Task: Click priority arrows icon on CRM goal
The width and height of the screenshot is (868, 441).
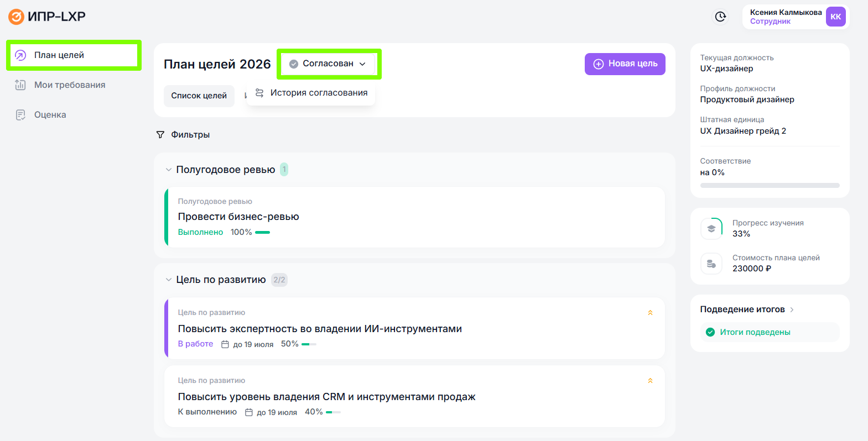Action: point(650,381)
